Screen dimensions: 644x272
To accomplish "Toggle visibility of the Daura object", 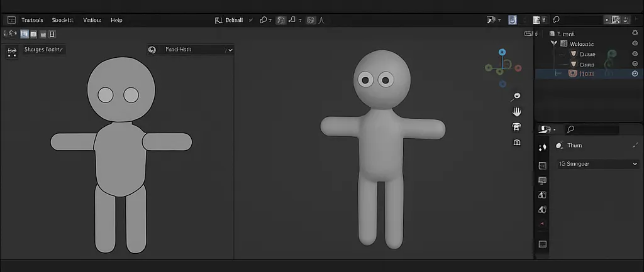I will [x=635, y=64].
